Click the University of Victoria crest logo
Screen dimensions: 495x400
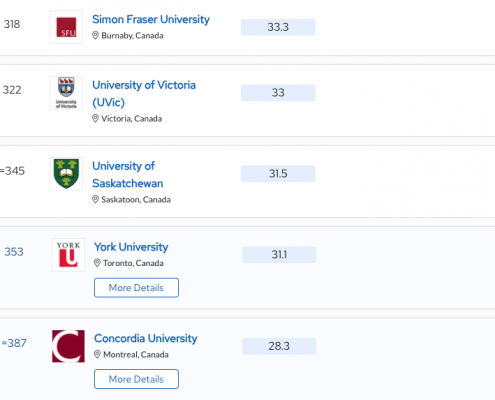click(x=66, y=93)
